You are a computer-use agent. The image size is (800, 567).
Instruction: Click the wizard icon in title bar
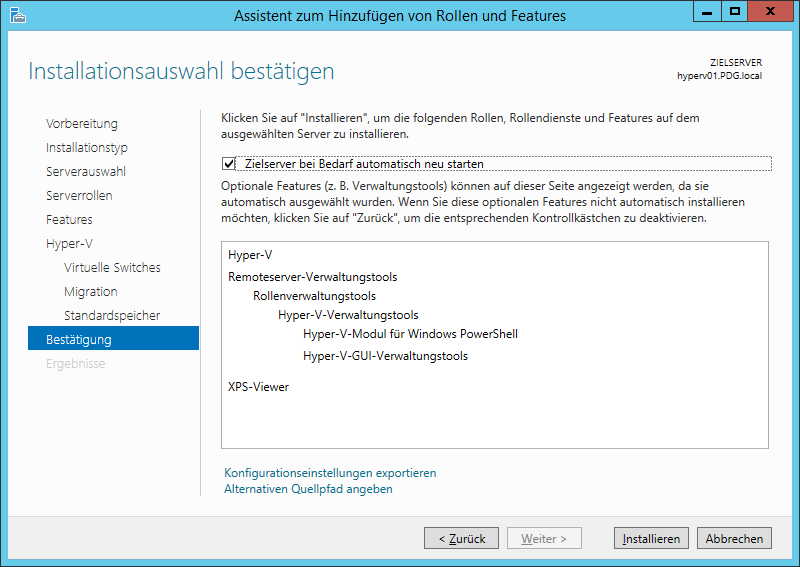[15, 15]
